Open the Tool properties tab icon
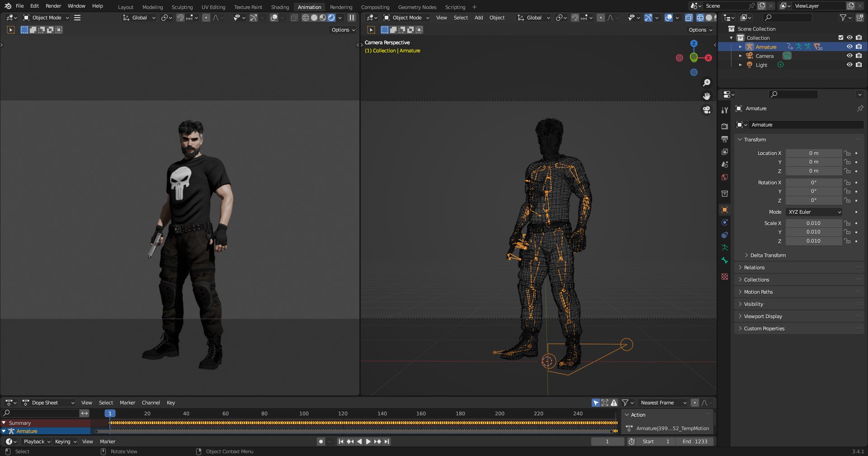868x456 pixels. click(725, 110)
